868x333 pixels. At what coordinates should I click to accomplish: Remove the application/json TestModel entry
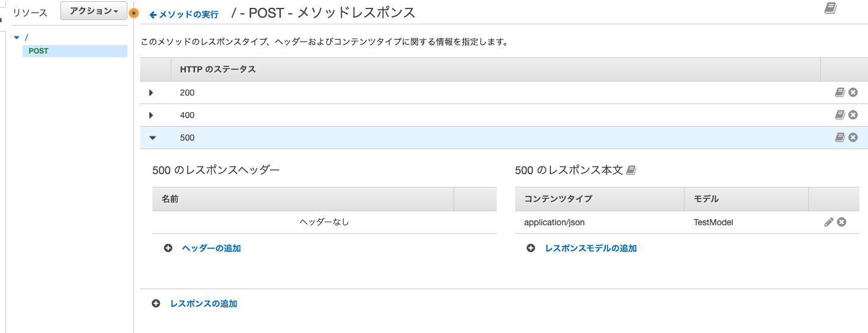841,222
